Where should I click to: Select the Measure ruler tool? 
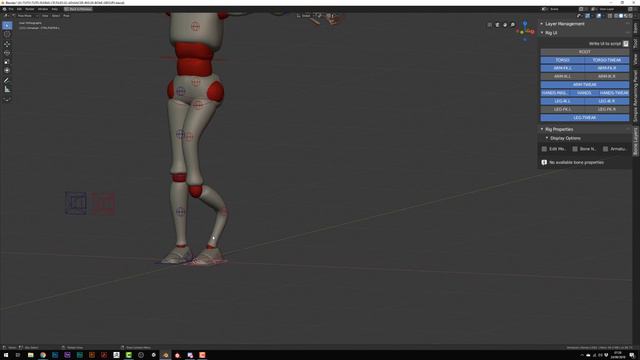pos(7,89)
